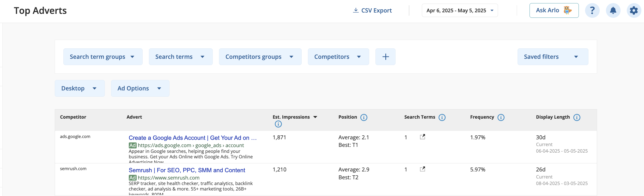Viewport: 644px width, 196px height.
Task: Open the date range picker Apr 6 - May 5
Action: point(460,10)
